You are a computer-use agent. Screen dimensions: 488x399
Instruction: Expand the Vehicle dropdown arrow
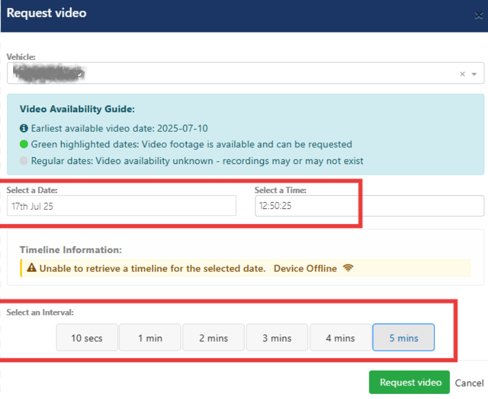pos(474,74)
